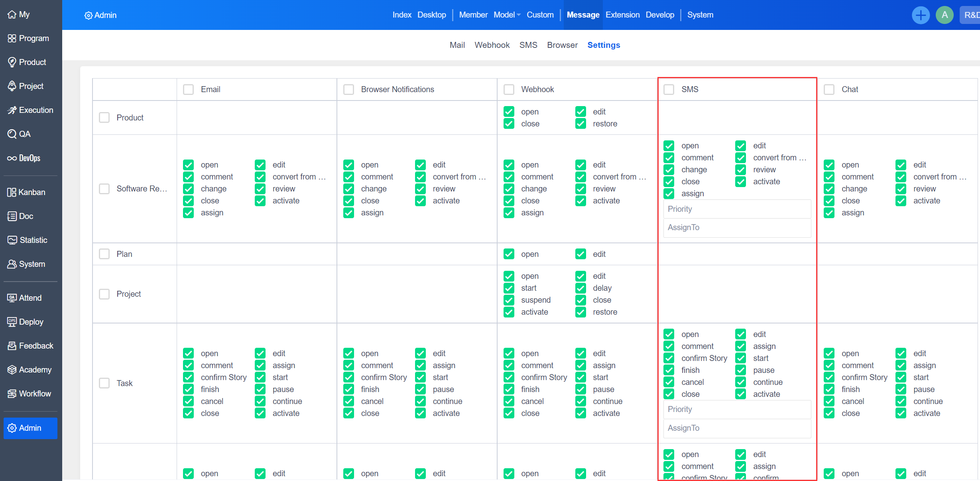The height and width of the screenshot is (481, 980).
Task: Open the Kanban sidebar icon
Action: (x=12, y=192)
